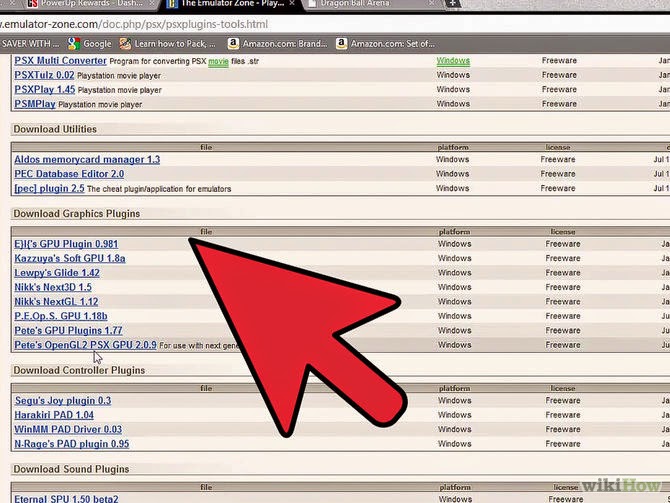Open the PSX Multi Converter link
This screenshot has height=503, width=670.
click(x=60, y=61)
